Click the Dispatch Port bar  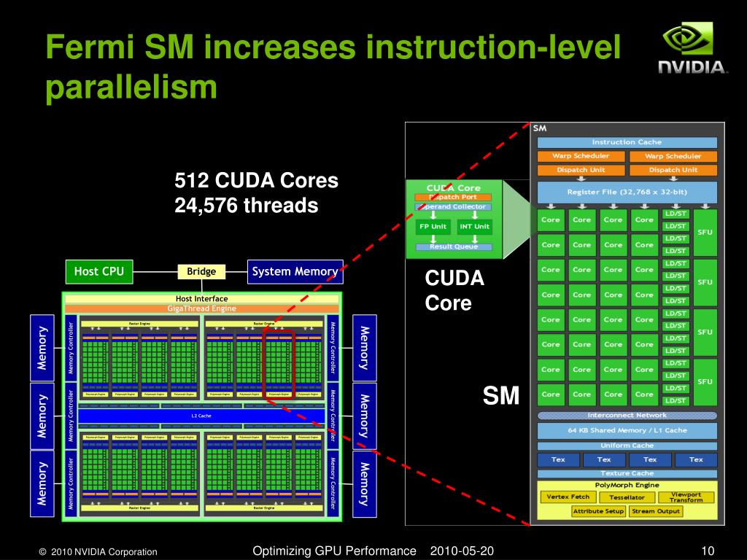(453, 197)
